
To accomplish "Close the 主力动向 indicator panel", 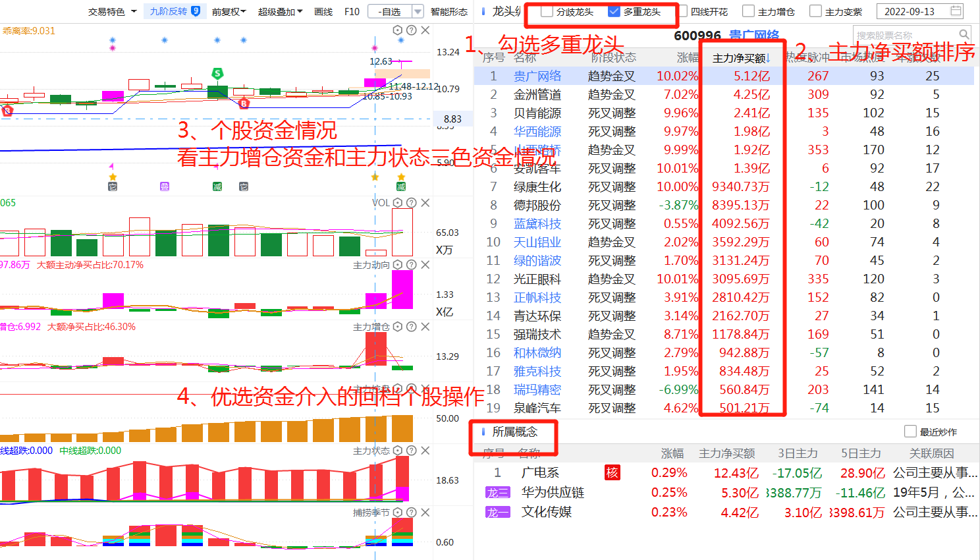I will tap(425, 265).
